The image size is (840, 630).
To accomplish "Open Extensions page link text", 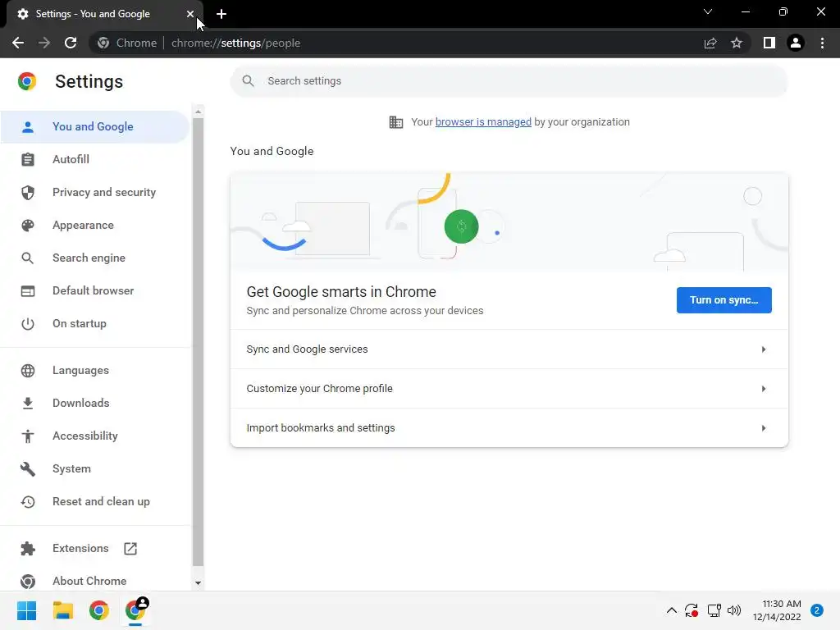I will 80,549.
